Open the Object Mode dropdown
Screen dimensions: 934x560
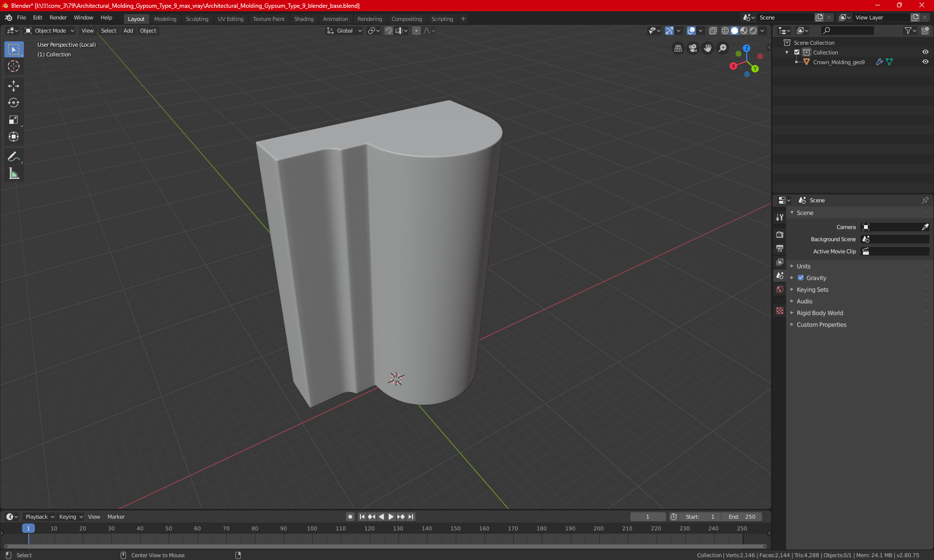[x=50, y=31]
